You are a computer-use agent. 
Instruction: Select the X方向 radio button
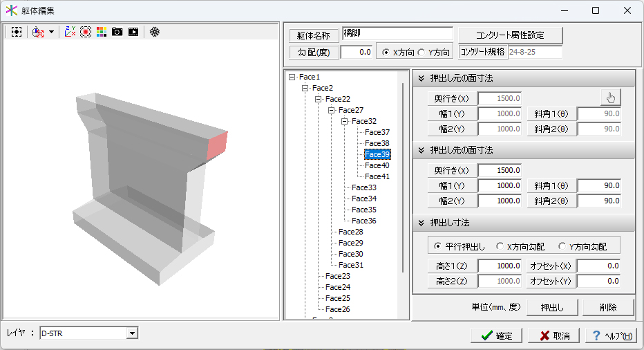386,53
